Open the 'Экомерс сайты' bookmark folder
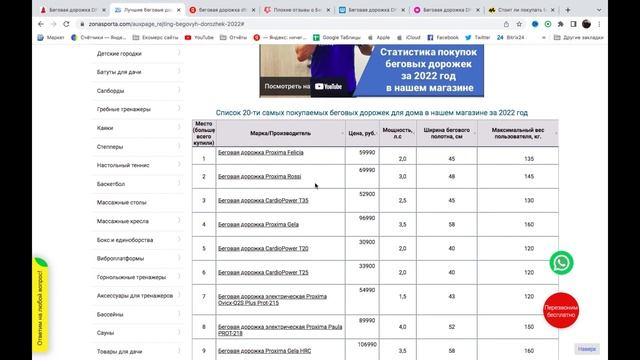The height and width of the screenshot is (360, 640). 156,38
